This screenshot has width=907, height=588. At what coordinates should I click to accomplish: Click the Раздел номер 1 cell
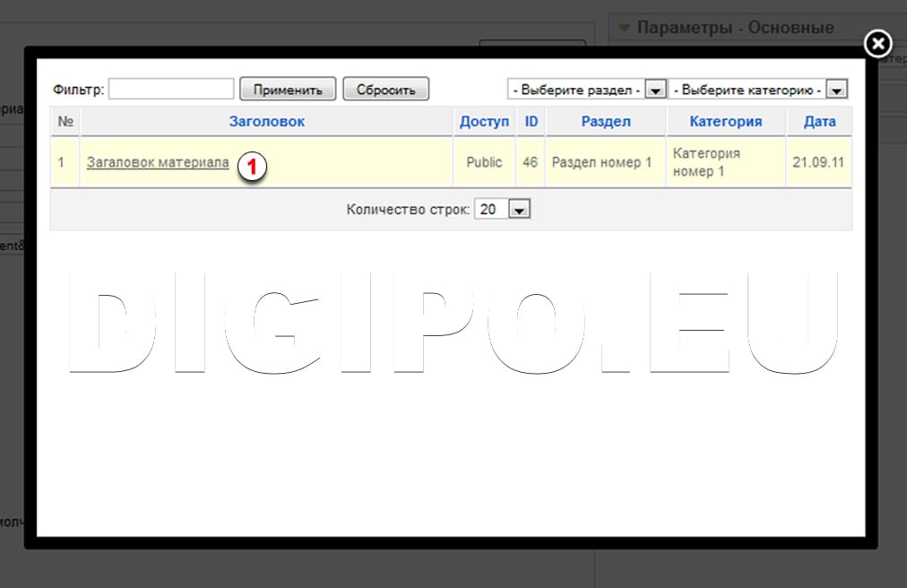pyautogui.click(x=601, y=162)
